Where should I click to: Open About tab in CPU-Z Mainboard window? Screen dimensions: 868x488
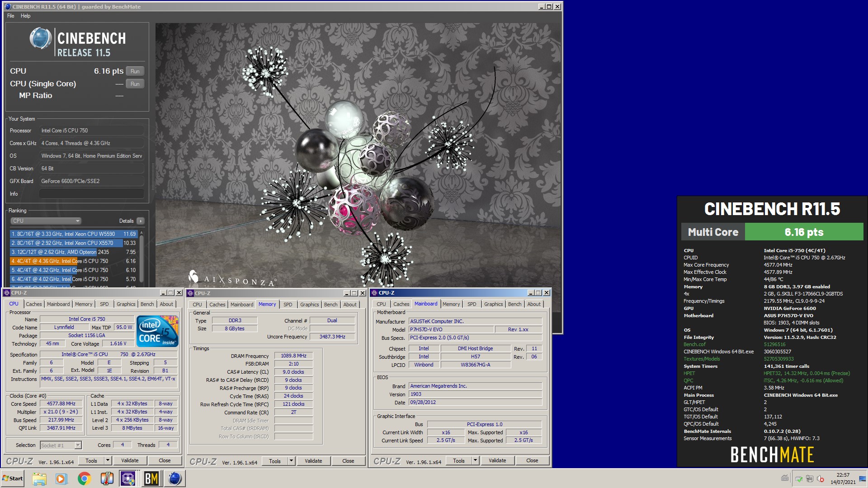[x=534, y=304]
